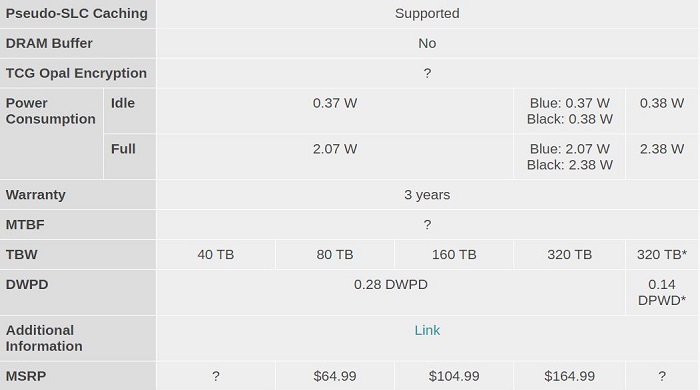Click the $104.99 price cell
The image size is (700, 390).
pos(454,376)
